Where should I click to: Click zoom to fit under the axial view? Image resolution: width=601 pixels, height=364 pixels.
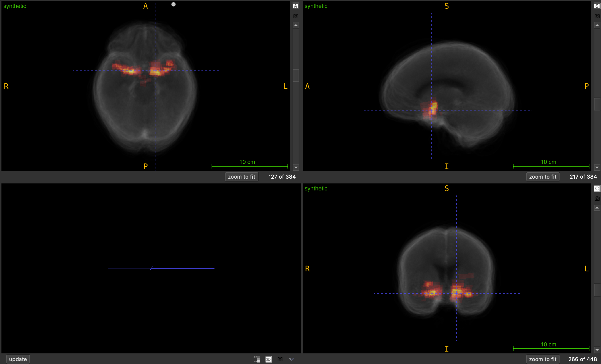241,177
